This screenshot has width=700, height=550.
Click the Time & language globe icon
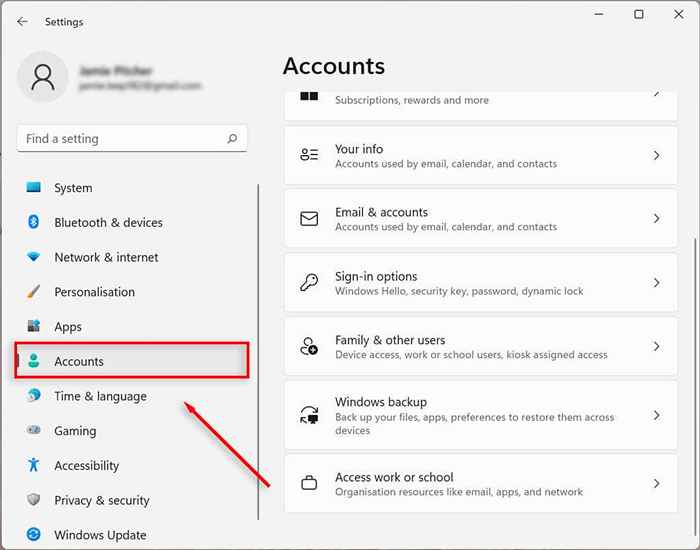33,396
